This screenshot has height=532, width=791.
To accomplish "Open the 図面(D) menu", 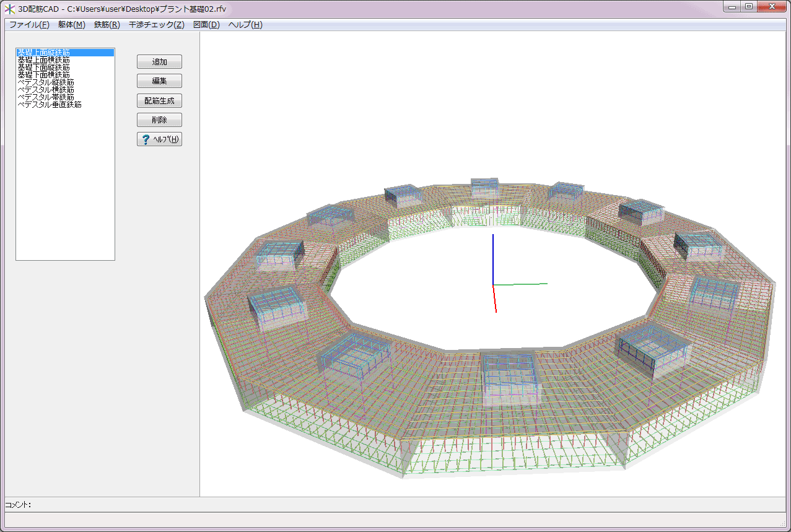I will [206, 25].
